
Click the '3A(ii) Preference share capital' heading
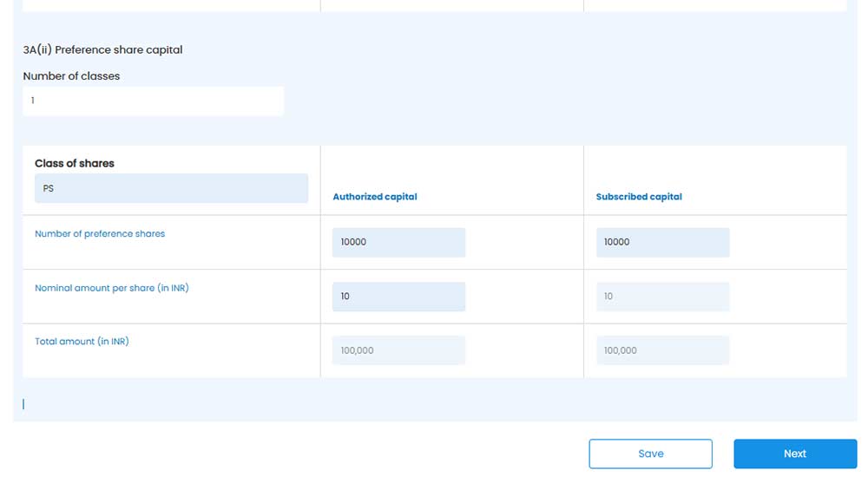pos(102,50)
